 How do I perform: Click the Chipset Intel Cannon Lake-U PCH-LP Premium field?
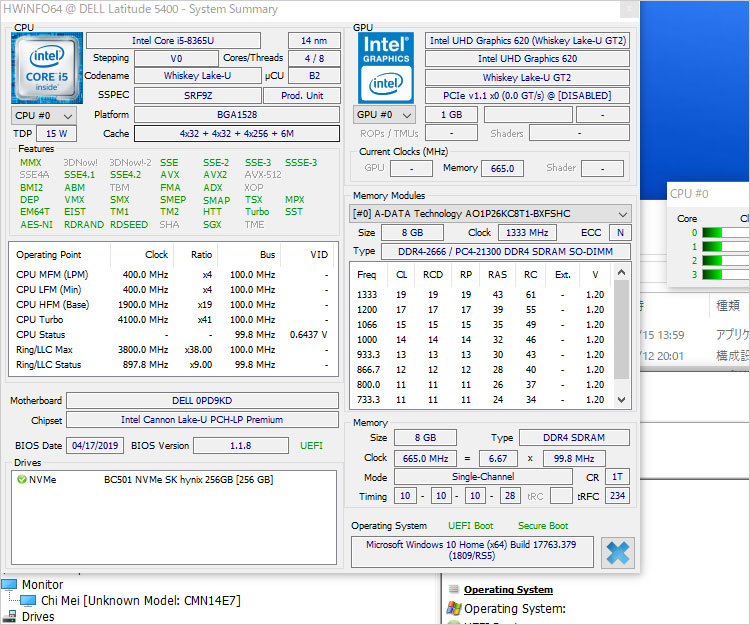pyautogui.click(x=202, y=420)
